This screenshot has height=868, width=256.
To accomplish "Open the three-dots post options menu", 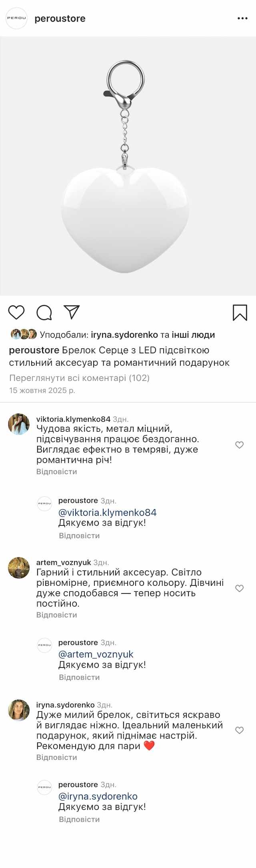I will [x=242, y=18].
